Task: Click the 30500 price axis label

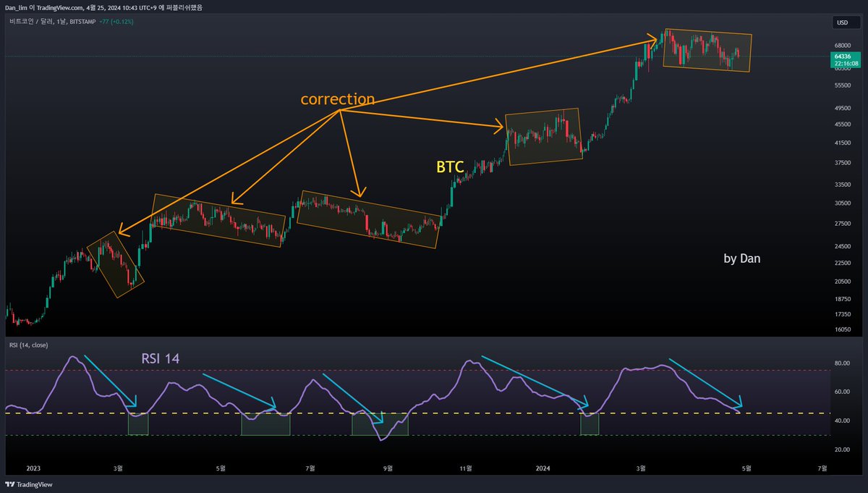Action: pyautogui.click(x=841, y=203)
